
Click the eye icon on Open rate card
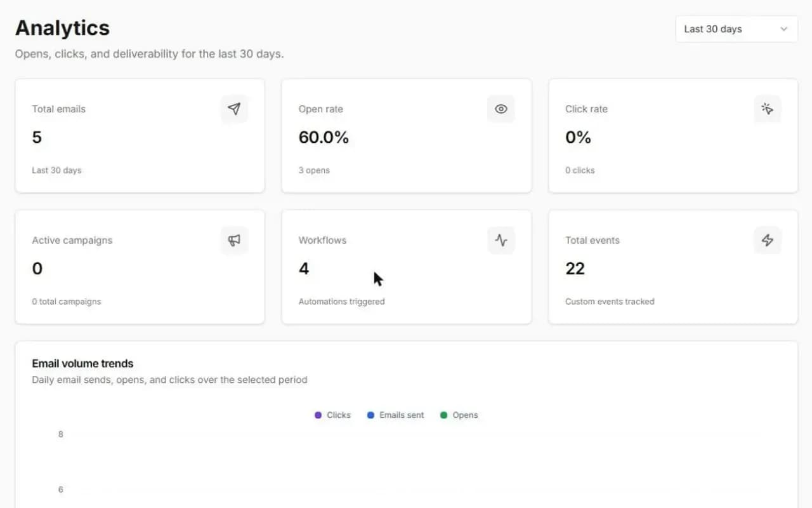501,109
